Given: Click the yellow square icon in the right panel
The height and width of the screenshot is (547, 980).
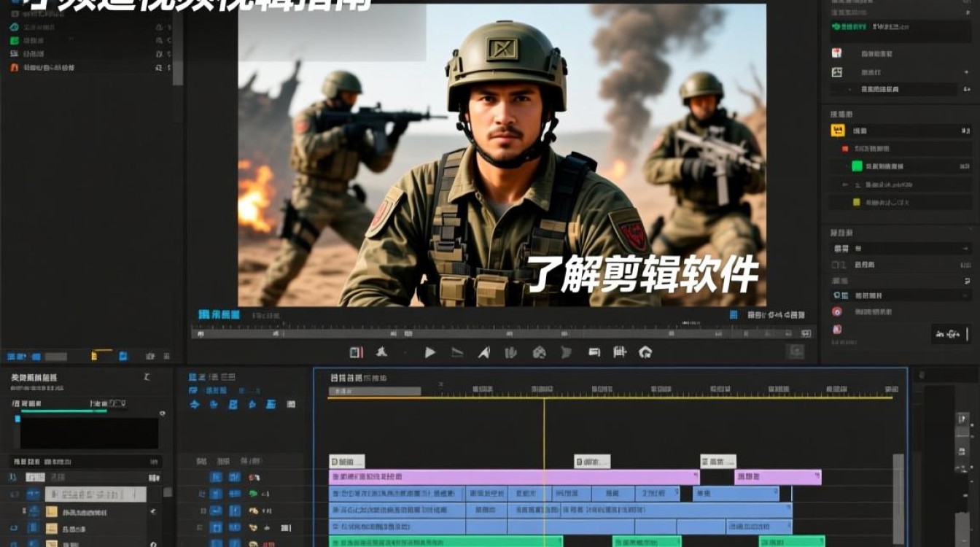Looking at the screenshot, I should pos(838,131).
